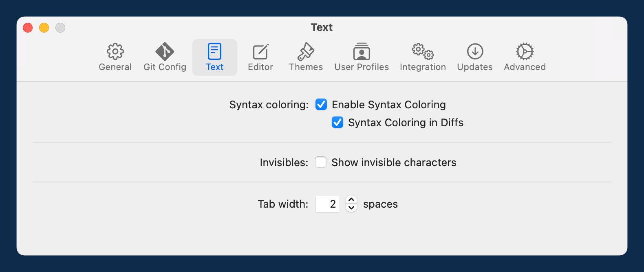Click the Advanced label text
Screen dimensions: 644x272
[x=525, y=67]
